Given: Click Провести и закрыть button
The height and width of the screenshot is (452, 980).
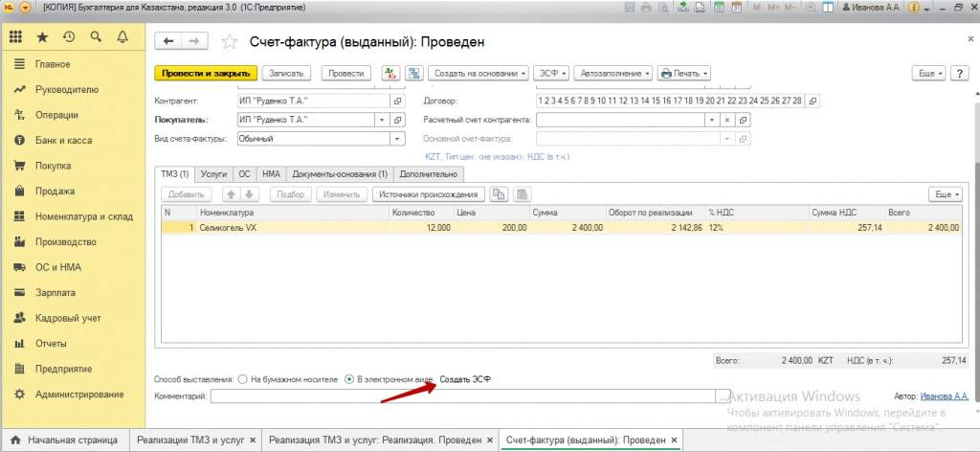Looking at the screenshot, I should pyautogui.click(x=206, y=73).
